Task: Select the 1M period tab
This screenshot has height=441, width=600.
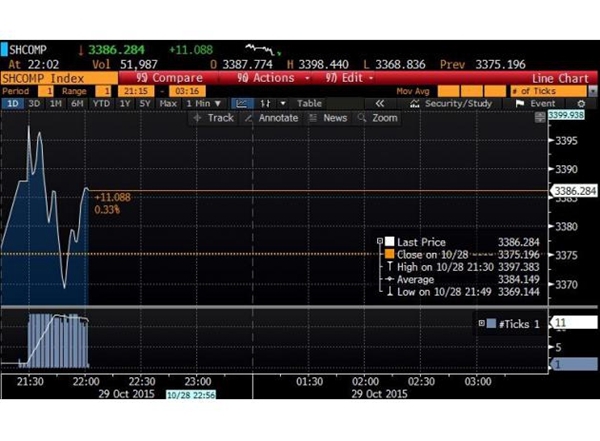Action: [x=56, y=103]
